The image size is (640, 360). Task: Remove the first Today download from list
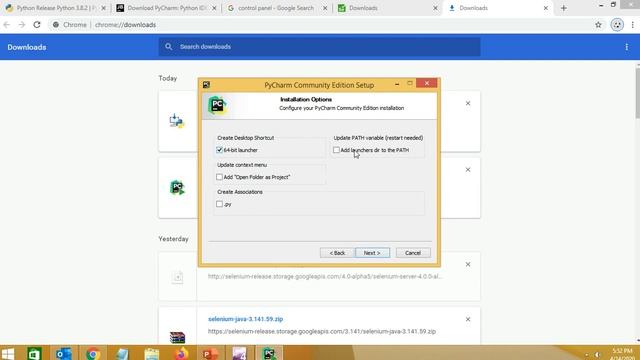click(x=468, y=103)
